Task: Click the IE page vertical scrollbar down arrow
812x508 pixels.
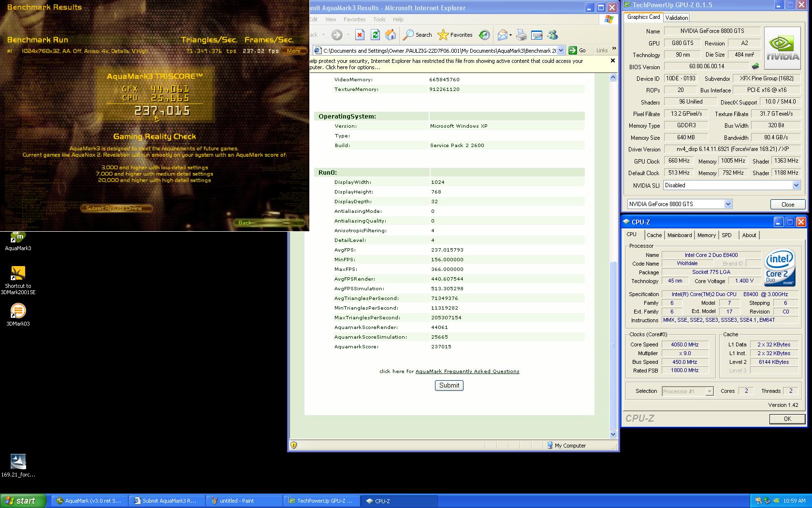Action: [613, 434]
